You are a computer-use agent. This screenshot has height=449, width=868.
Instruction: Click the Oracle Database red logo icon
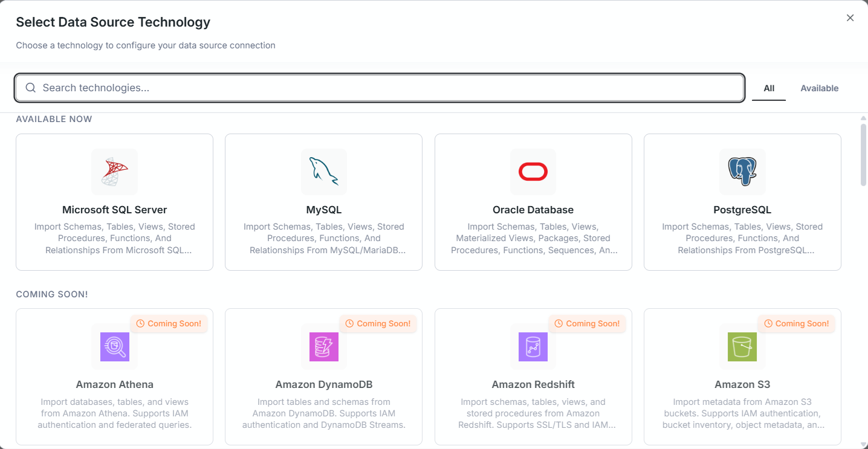(x=533, y=172)
